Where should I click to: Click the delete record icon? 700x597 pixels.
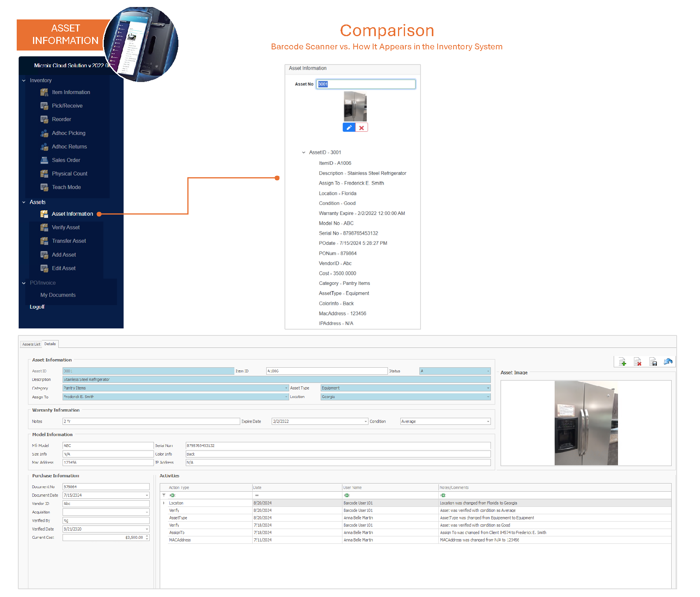[637, 362]
